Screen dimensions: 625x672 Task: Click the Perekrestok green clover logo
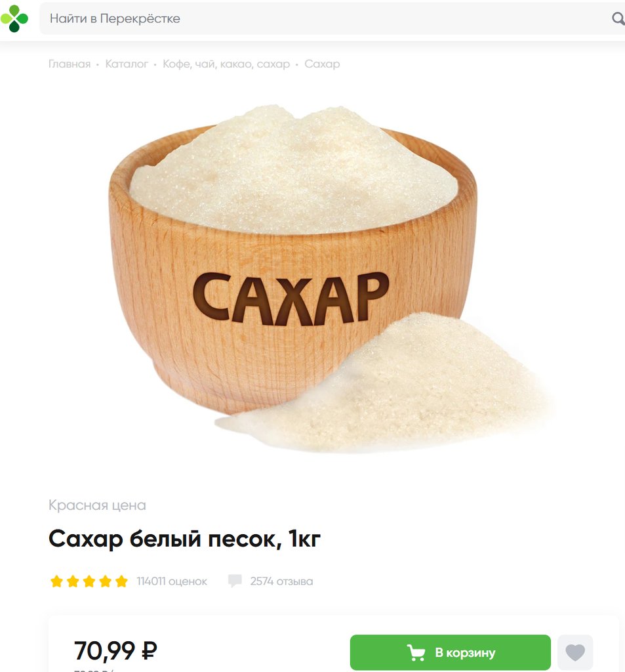pyautogui.click(x=14, y=18)
